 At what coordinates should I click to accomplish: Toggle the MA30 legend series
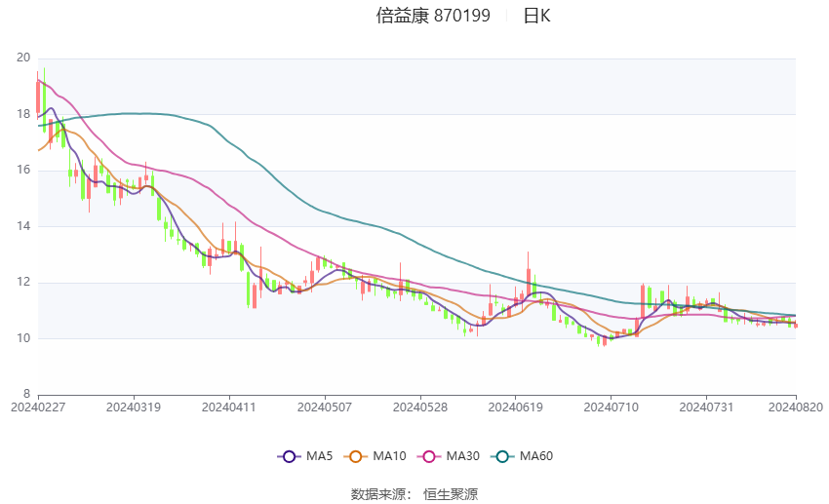coord(449,456)
